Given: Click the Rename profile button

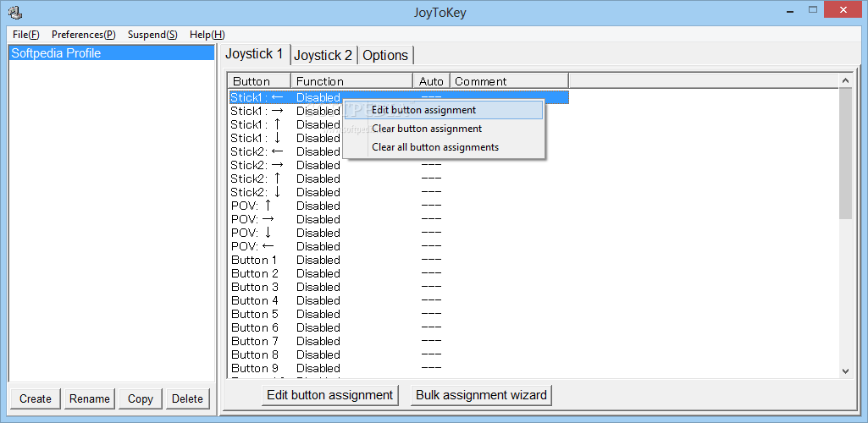Looking at the screenshot, I should [89, 398].
